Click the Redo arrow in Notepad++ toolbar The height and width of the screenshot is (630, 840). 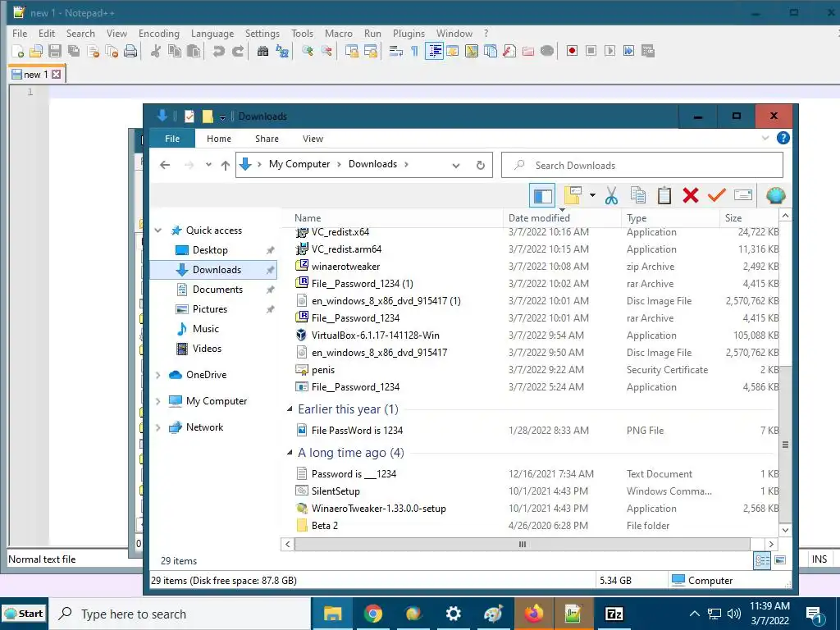pyautogui.click(x=237, y=51)
